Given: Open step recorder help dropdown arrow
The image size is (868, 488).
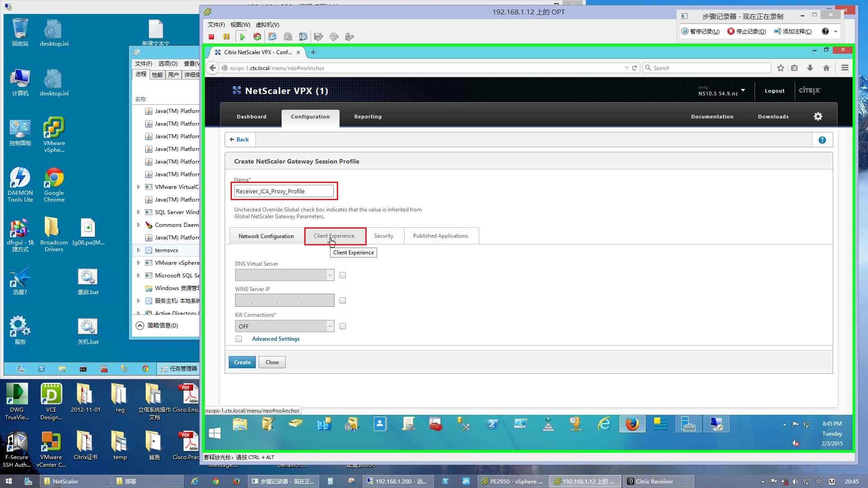Looking at the screenshot, I should [x=835, y=32].
